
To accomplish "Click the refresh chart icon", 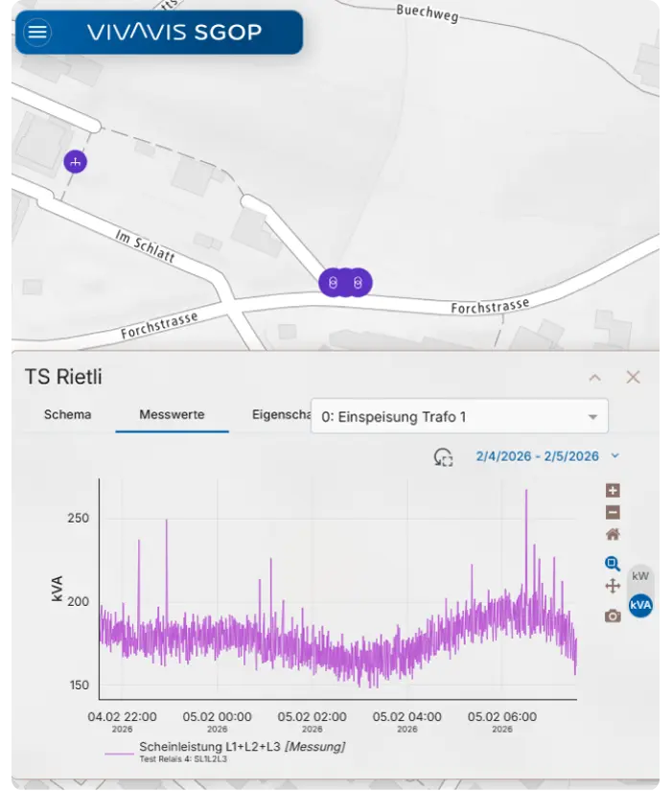I will point(443,457).
